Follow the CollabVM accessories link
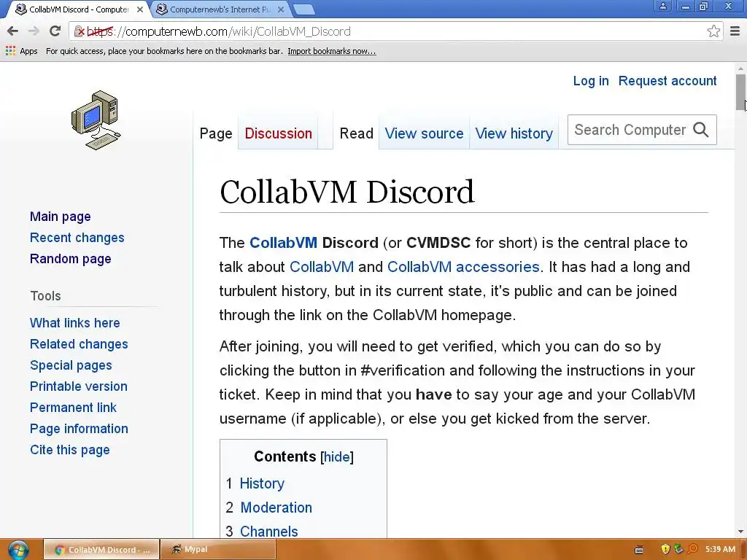This screenshot has width=747, height=560. point(463,267)
